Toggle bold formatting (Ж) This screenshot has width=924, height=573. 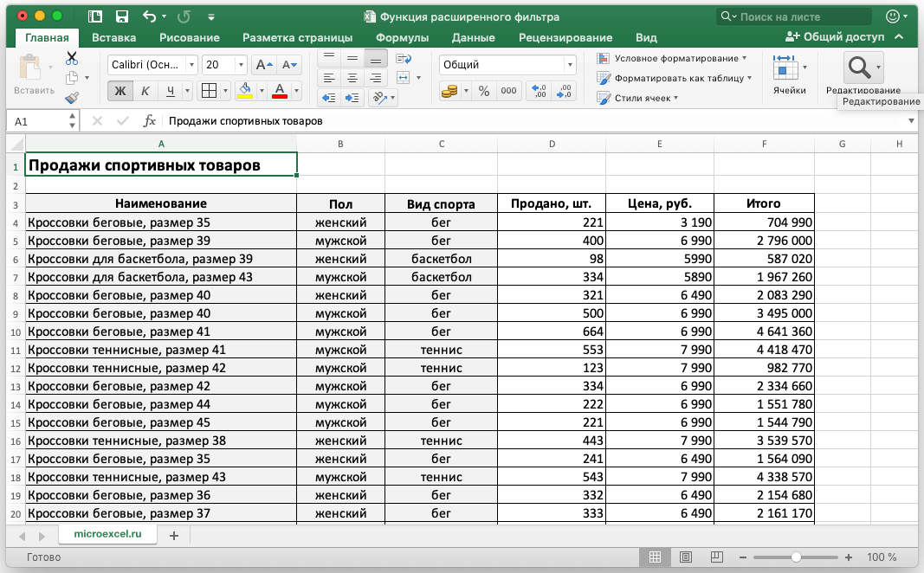pos(120,91)
